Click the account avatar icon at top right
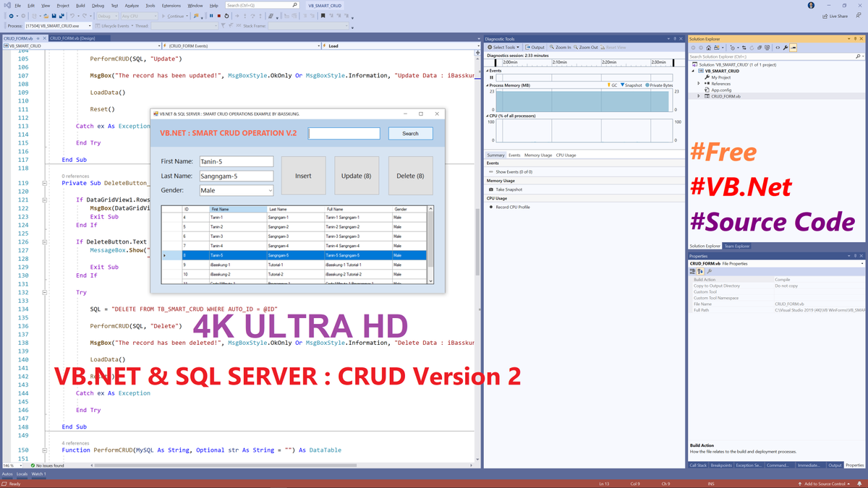This screenshot has height=488, width=868. [811, 5]
